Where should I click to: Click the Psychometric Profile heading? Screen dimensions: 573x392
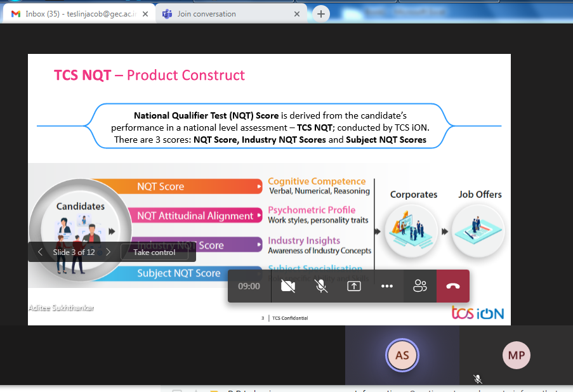pyautogui.click(x=312, y=210)
